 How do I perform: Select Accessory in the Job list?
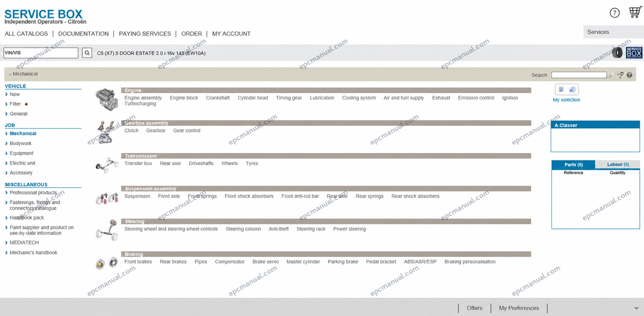click(x=21, y=173)
